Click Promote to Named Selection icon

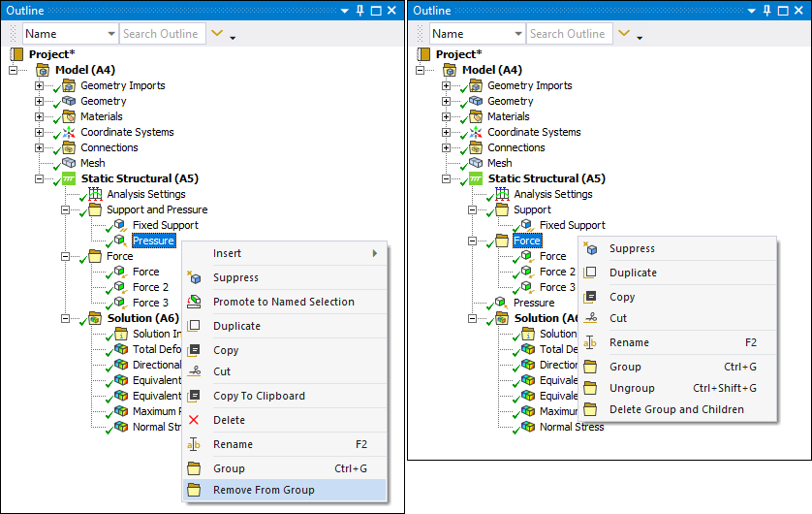[x=194, y=302]
